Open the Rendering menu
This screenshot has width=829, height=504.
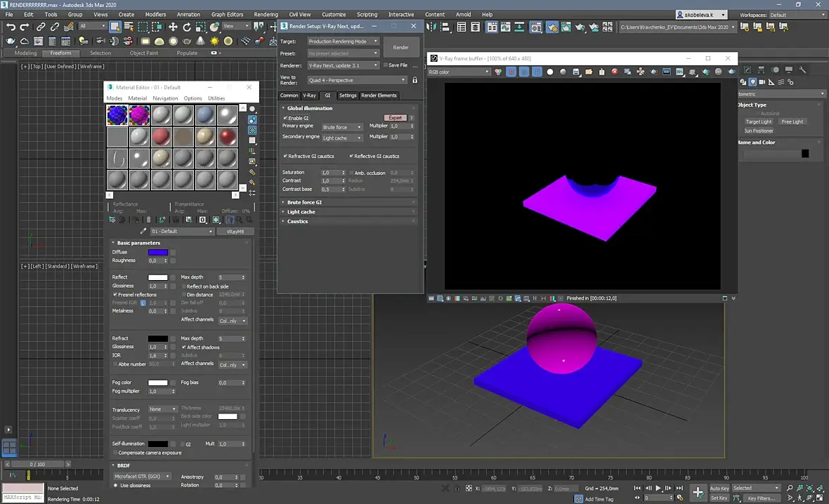[x=266, y=14]
